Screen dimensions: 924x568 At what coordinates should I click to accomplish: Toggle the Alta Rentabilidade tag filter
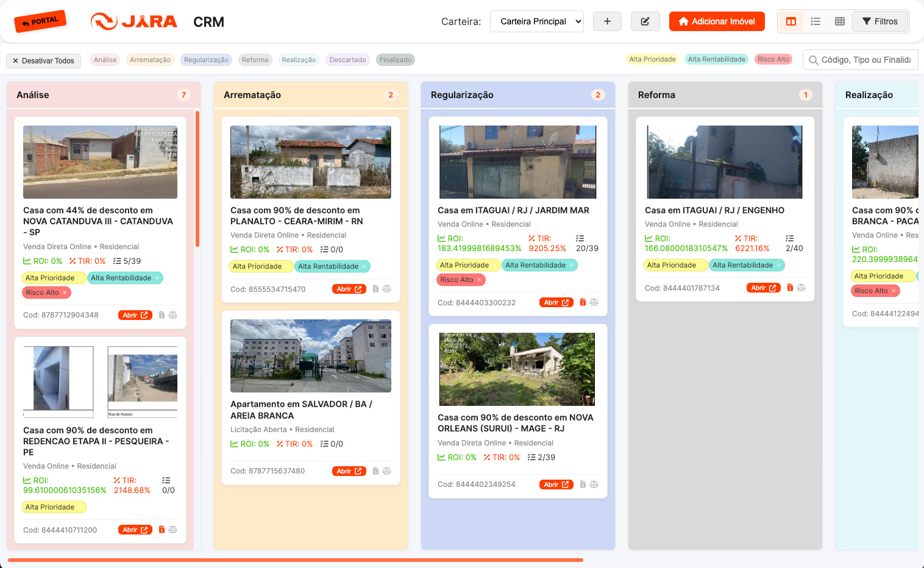click(x=717, y=59)
